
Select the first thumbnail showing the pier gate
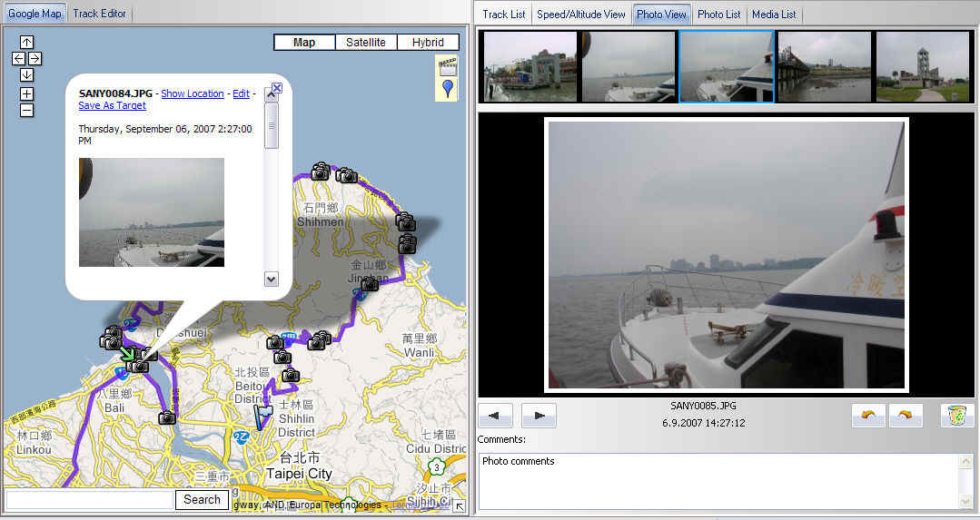coord(530,67)
